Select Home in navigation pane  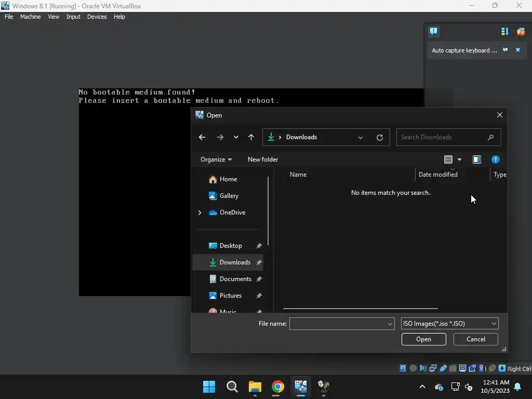point(229,179)
